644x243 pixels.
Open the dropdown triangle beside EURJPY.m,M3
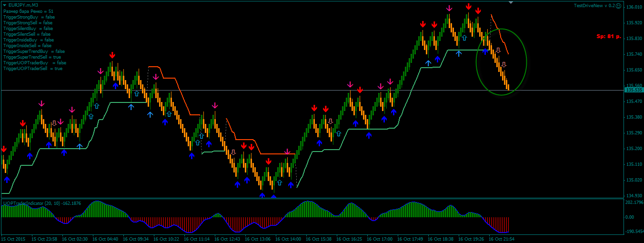tap(4, 5)
